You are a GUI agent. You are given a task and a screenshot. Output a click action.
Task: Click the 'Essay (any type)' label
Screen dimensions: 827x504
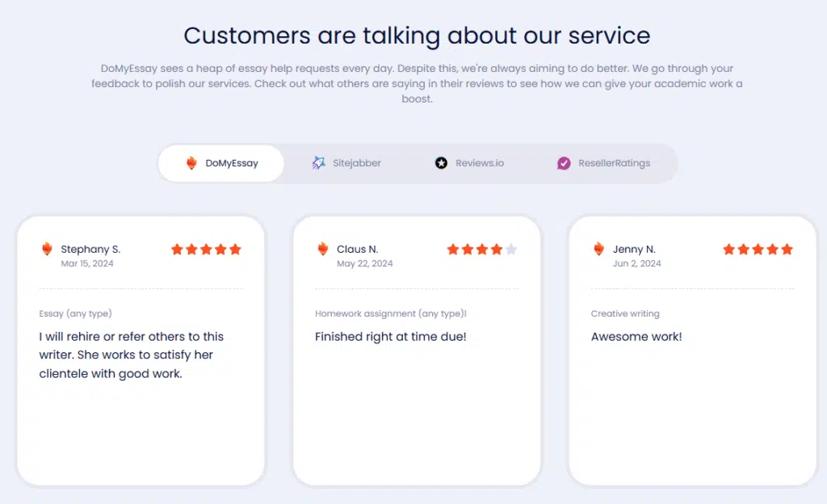point(75,313)
